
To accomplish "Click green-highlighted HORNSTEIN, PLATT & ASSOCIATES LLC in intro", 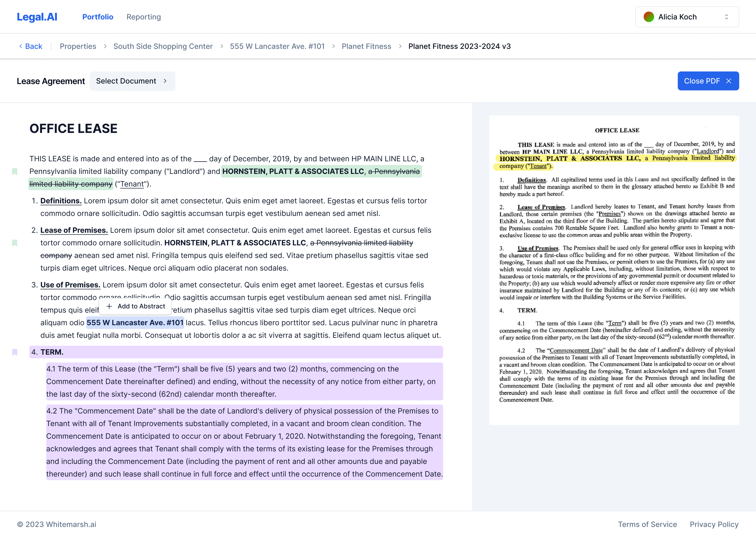I will tap(293, 171).
